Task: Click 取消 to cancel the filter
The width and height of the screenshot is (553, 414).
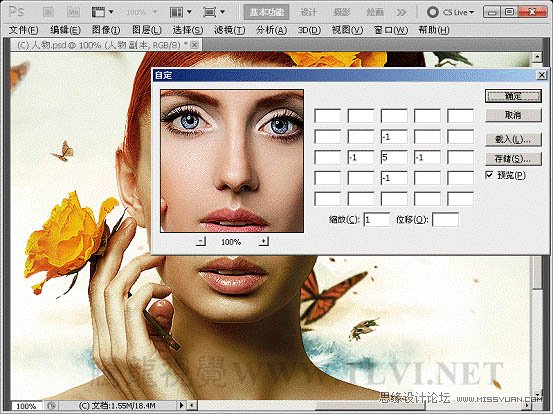Action: pyautogui.click(x=513, y=115)
